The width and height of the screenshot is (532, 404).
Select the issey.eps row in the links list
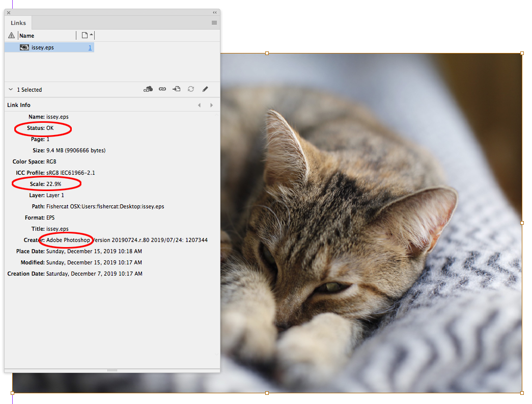point(49,47)
